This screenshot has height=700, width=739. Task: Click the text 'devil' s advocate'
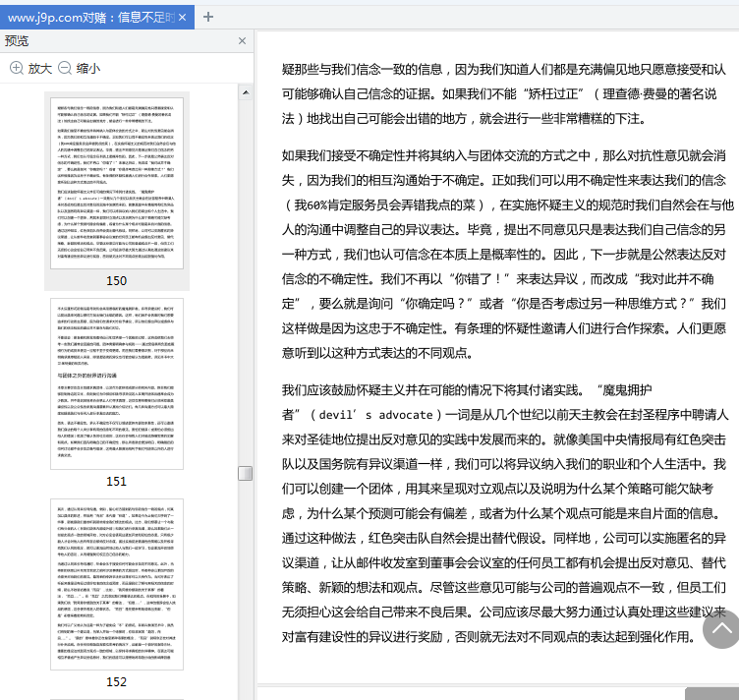[375, 415]
